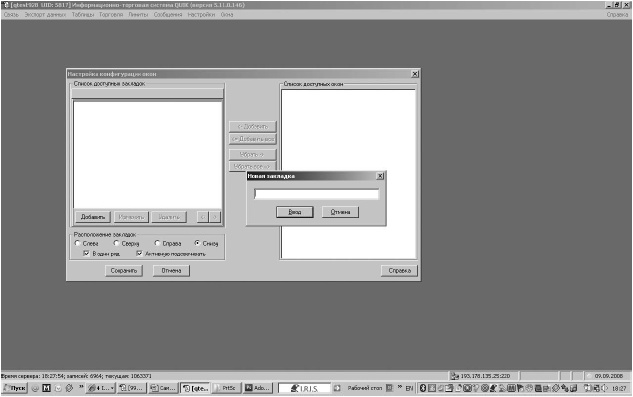
Task: Click the volume speaker tray icon
Action: [x=605, y=388]
